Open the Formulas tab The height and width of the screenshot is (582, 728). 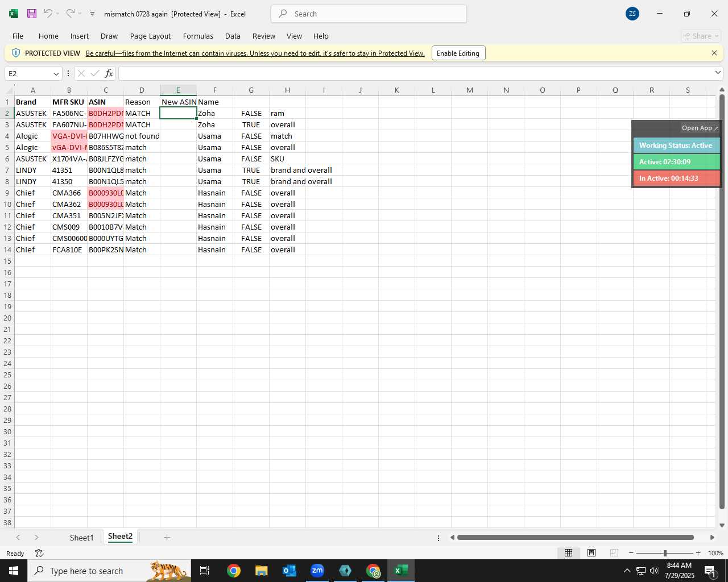(198, 36)
